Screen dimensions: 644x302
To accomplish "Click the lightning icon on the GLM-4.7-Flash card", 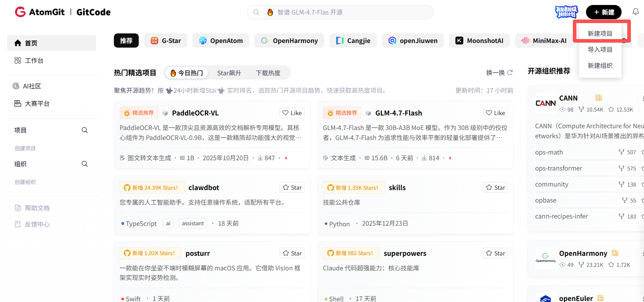I will pos(450,158).
